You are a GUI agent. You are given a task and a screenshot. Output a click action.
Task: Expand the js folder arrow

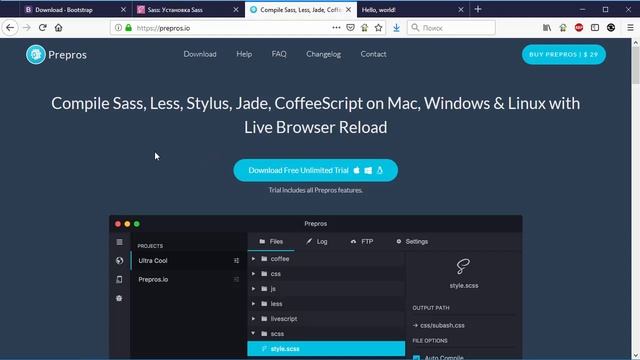click(x=253, y=289)
